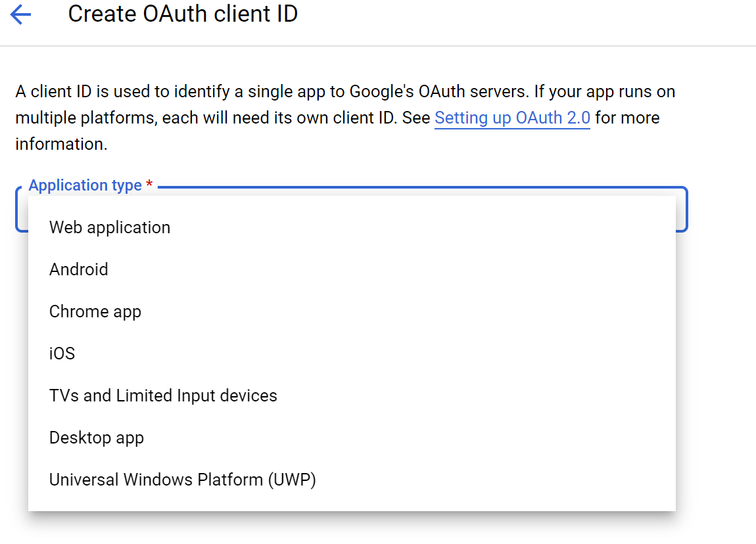Select "Web application" from the dropdown
This screenshot has height=544, width=756.
tap(109, 227)
